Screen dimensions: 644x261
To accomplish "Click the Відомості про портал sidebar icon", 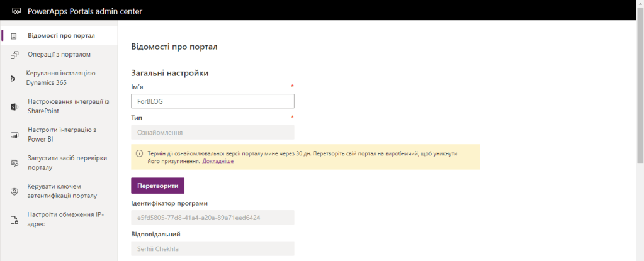I will tap(14, 35).
